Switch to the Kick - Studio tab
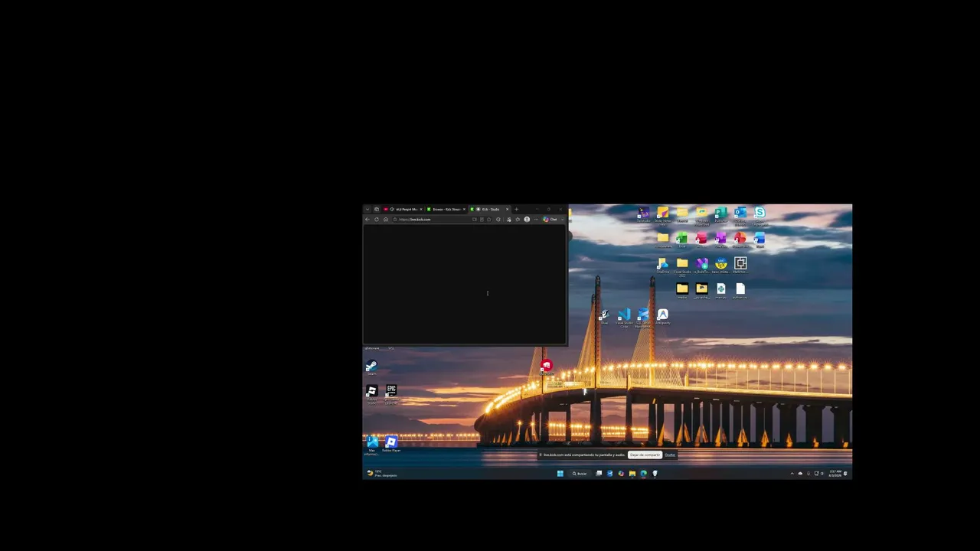Image resolution: width=980 pixels, height=551 pixels. [x=488, y=209]
